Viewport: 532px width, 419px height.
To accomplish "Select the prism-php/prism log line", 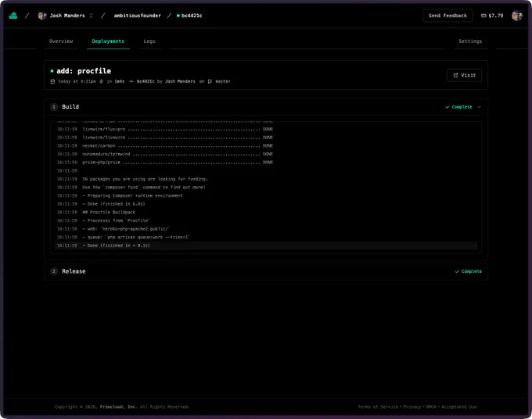I will [266, 163].
